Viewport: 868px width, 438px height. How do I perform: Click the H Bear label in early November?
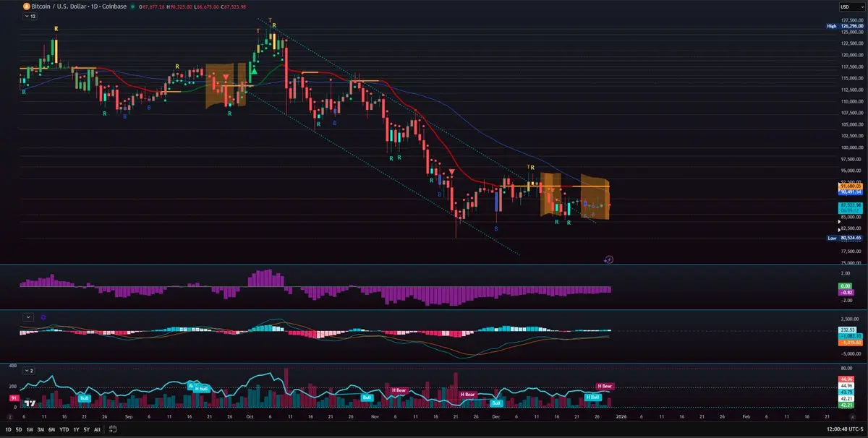coord(399,390)
